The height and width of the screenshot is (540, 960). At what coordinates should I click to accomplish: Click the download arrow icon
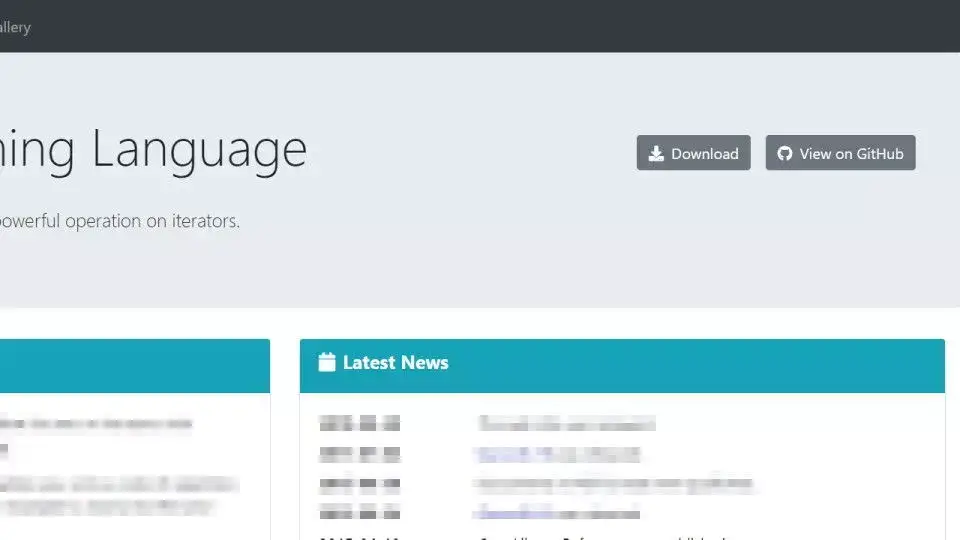pos(656,153)
